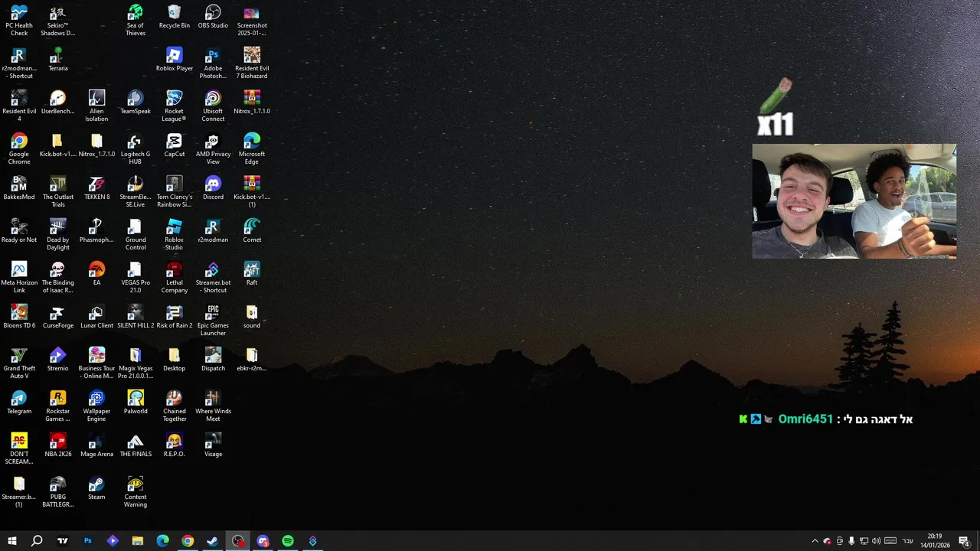Open Stremio desktop icon
Screen dimensions: 980x551
pyautogui.click(x=57, y=360)
